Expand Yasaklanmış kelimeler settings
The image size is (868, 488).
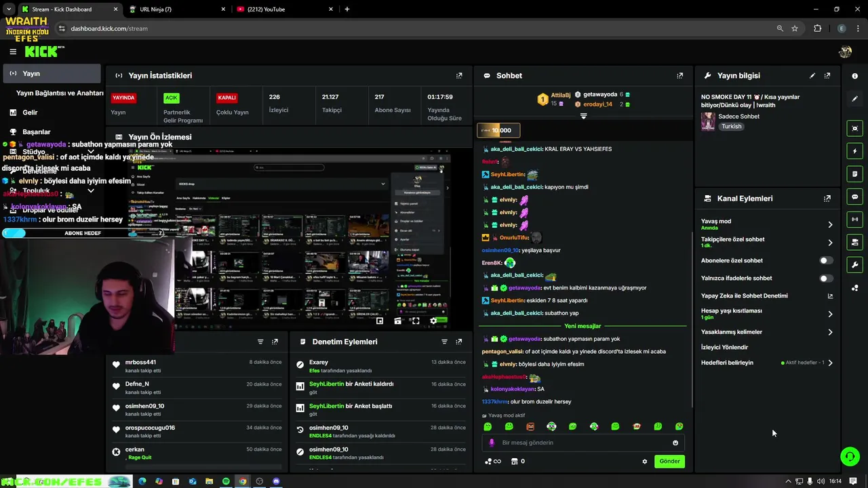830,332
